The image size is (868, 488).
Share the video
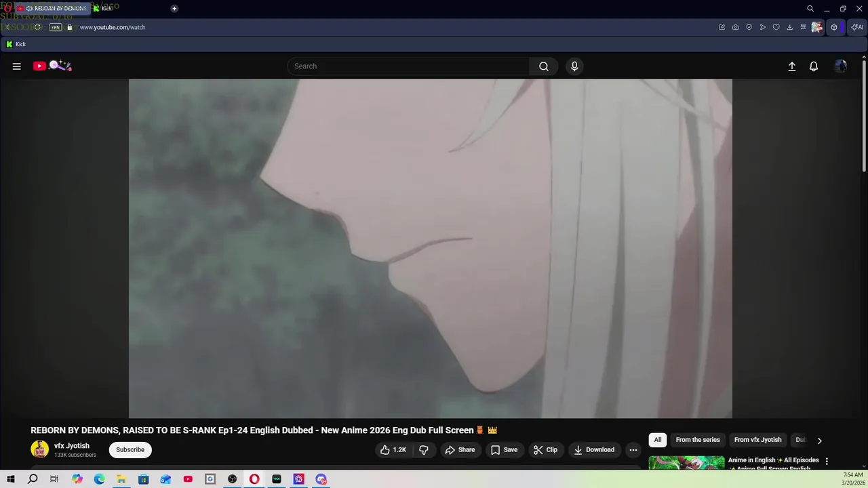click(460, 450)
